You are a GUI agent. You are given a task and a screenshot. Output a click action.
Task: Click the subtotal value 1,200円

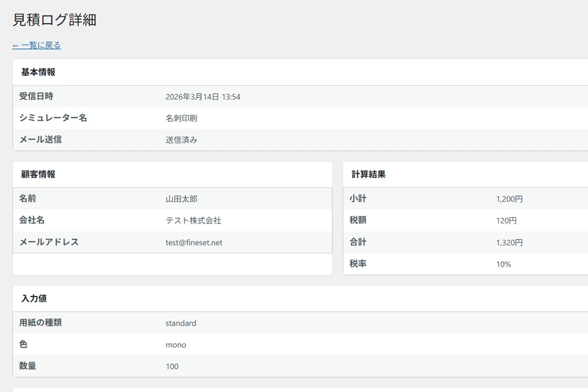(x=509, y=199)
